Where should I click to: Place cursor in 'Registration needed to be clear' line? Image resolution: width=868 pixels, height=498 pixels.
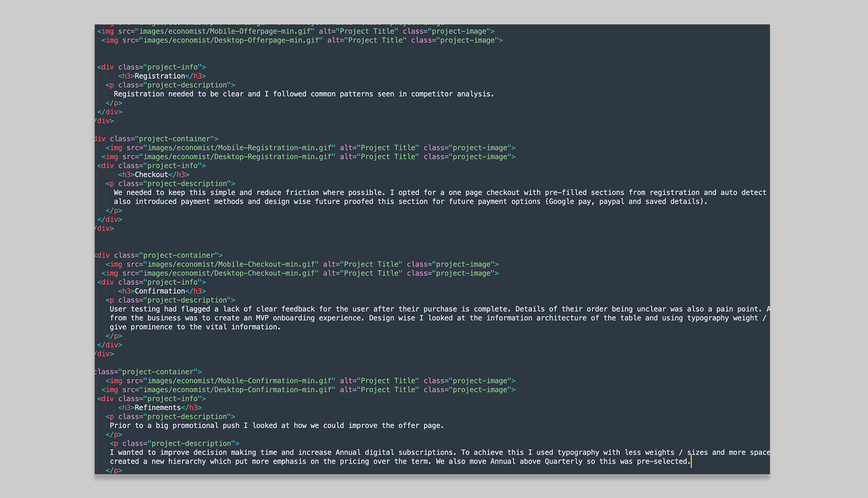coord(303,94)
